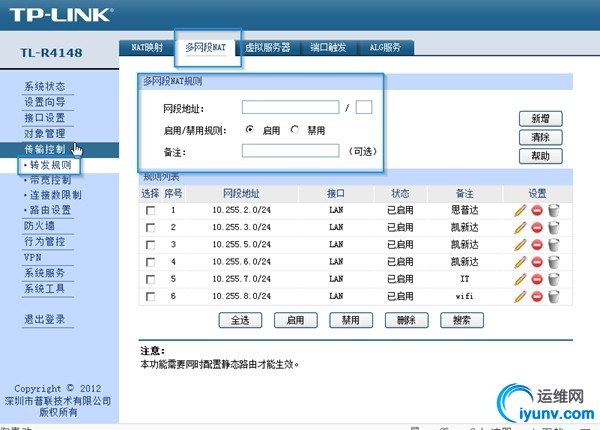Click the 删除 button below the list

tap(406, 320)
